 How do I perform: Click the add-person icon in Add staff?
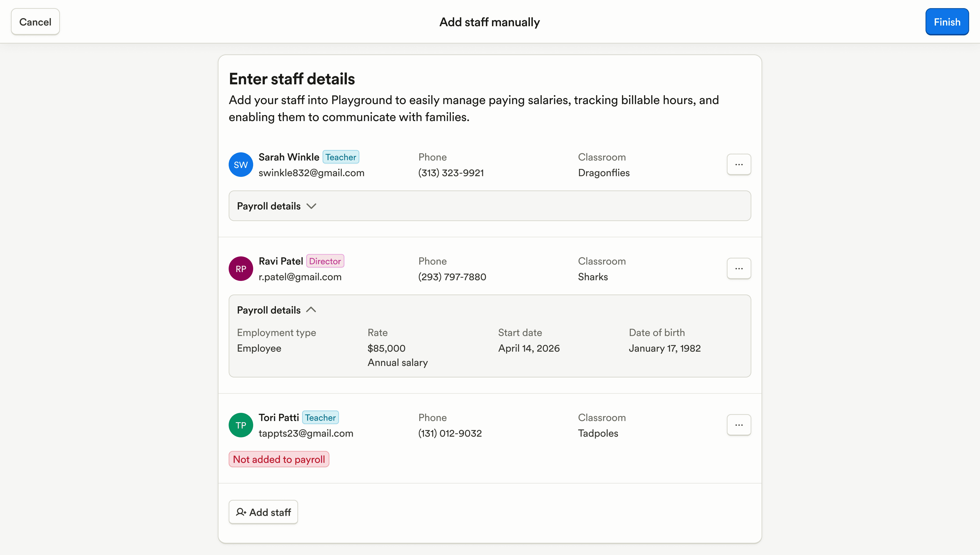pos(241,512)
